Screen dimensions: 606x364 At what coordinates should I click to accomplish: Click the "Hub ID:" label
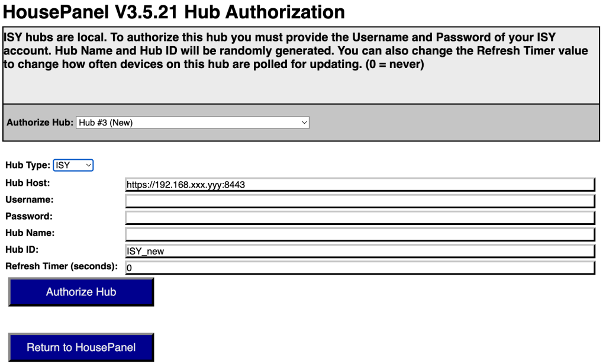pyautogui.click(x=22, y=250)
